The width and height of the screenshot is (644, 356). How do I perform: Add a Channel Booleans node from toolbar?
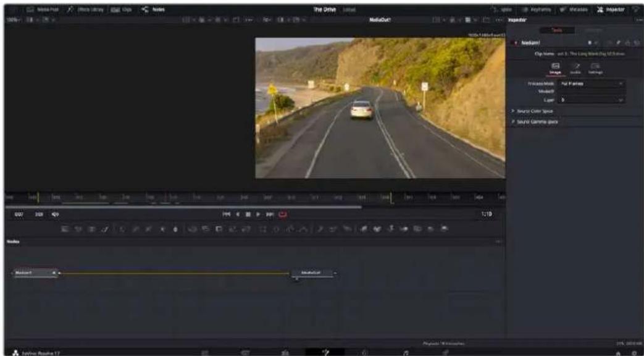(x=206, y=229)
